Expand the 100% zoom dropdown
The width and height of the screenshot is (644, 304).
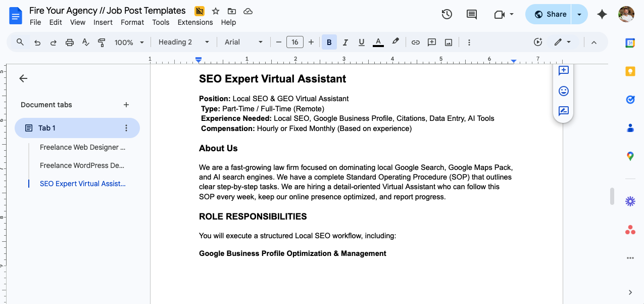click(129, 42)
